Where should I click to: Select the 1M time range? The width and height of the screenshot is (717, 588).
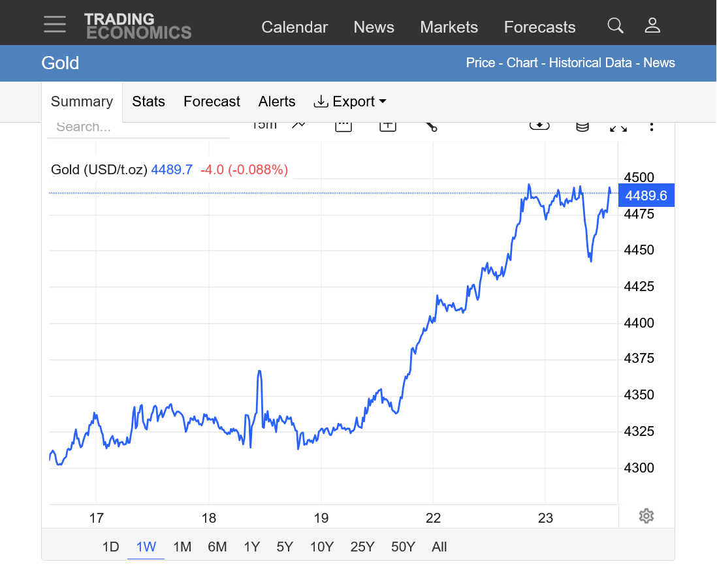182,547
